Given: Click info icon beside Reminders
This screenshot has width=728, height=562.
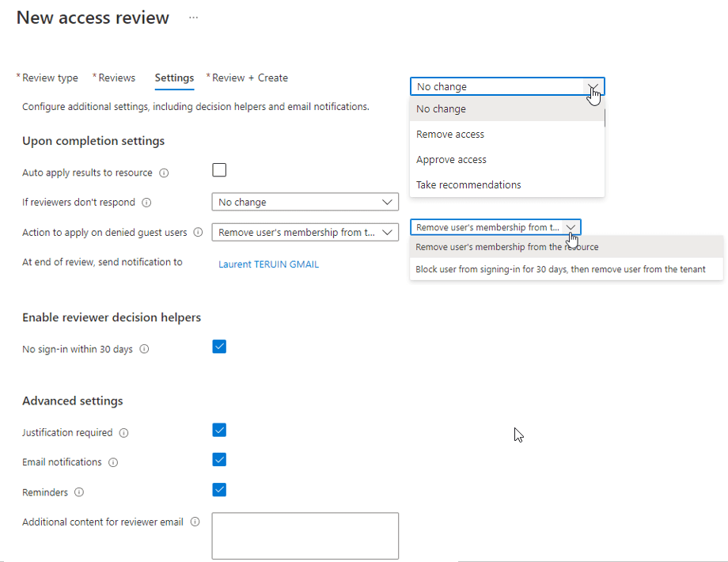Looking at the screenshot, I should [x=78, y=492].
